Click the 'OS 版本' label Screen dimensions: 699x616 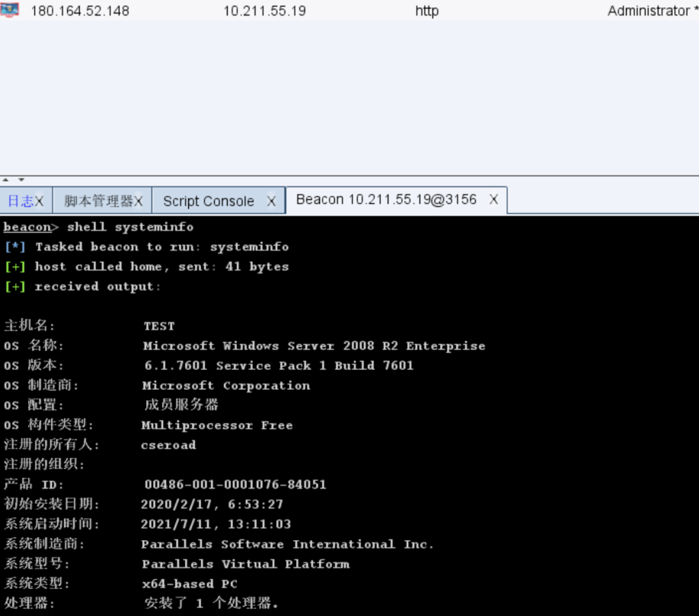pyautogui.click(x=34, y=365)
